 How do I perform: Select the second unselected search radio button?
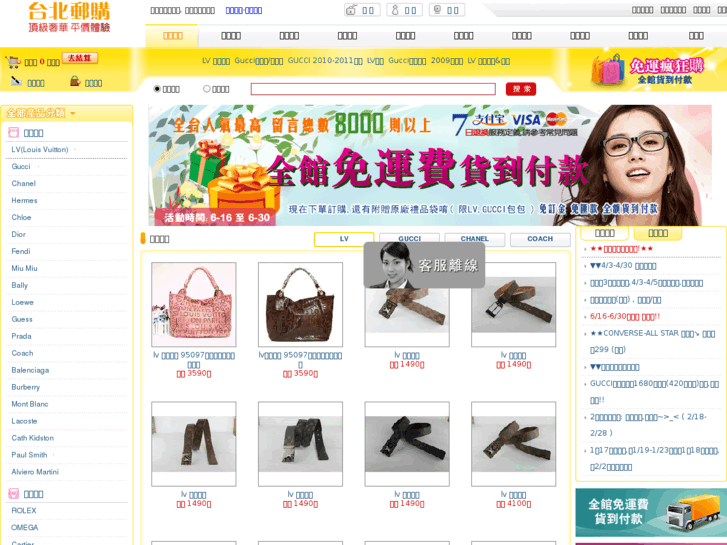coord(207,89)
